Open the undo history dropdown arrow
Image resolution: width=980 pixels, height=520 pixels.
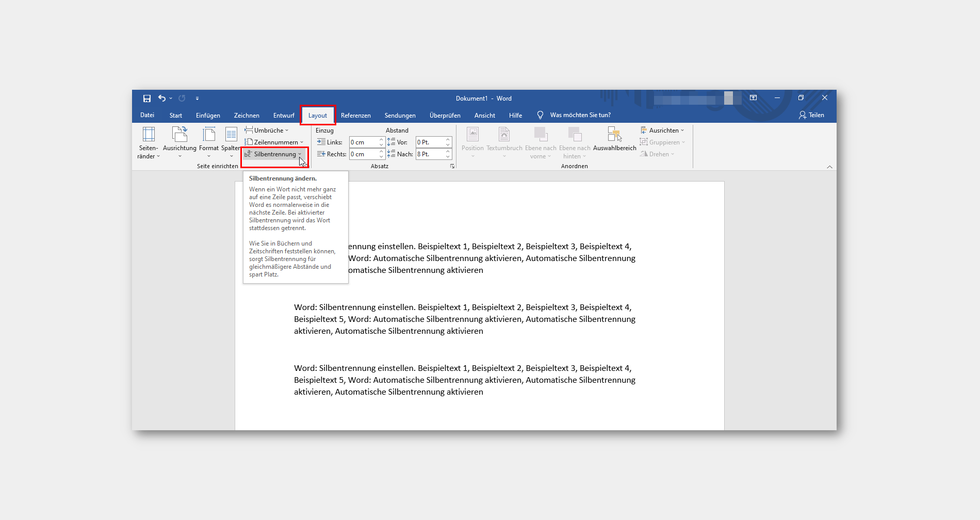tap(171, 98)
